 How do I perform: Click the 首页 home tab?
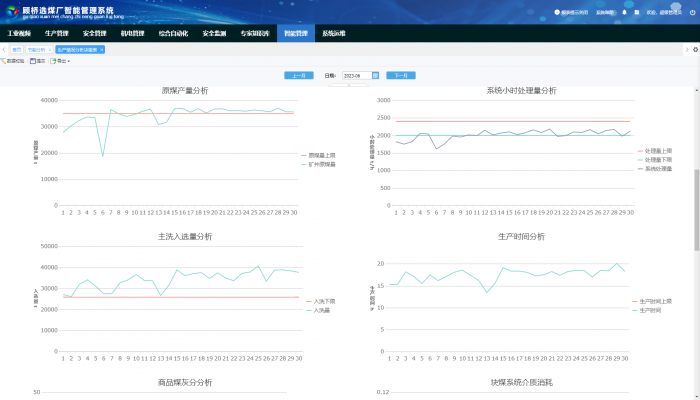(17, 48)
